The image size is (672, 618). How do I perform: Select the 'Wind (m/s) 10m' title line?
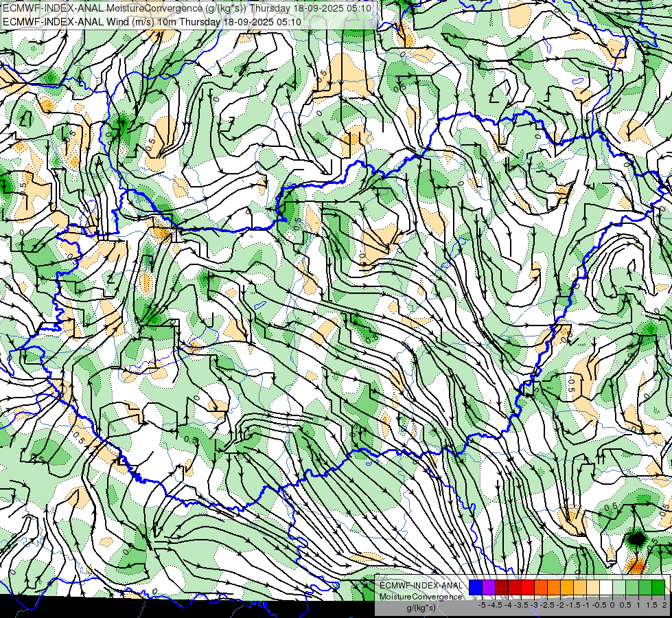(x=152, y=21)
